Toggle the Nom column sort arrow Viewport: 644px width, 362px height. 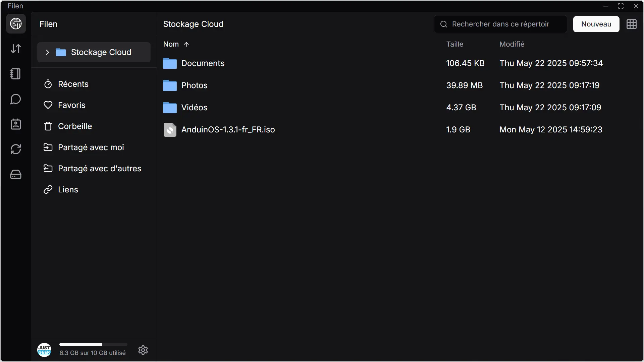[x=186, y=44]
